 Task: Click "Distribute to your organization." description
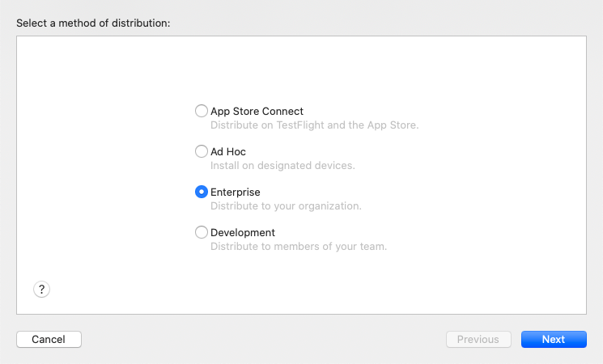click(x=286, y=205)
